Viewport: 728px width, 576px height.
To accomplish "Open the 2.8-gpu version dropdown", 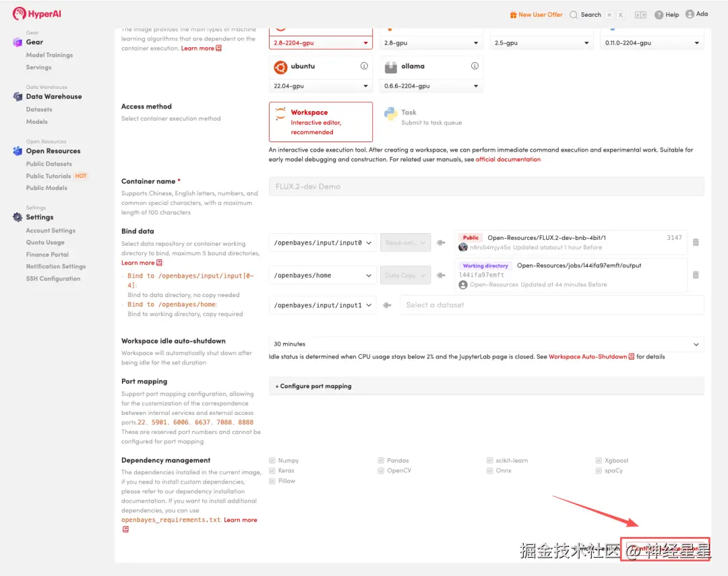I will [x=431, y=42].
